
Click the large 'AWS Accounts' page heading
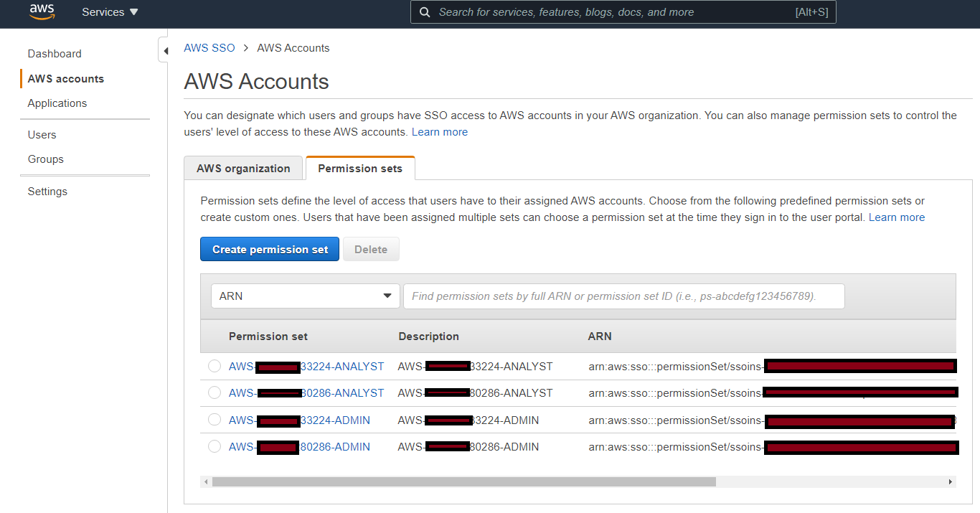[x=256, y=82]
